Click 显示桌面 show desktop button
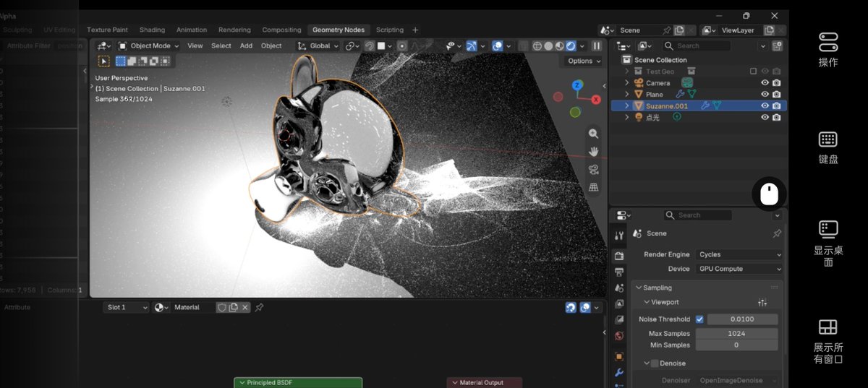The image size is (868, 388). 828,243
